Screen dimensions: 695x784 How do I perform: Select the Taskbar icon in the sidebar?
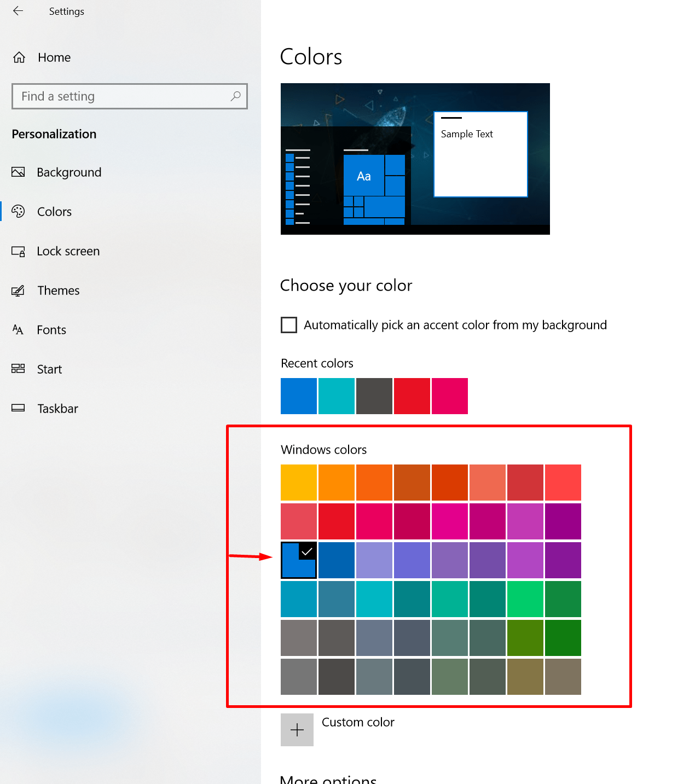point(18,408)
